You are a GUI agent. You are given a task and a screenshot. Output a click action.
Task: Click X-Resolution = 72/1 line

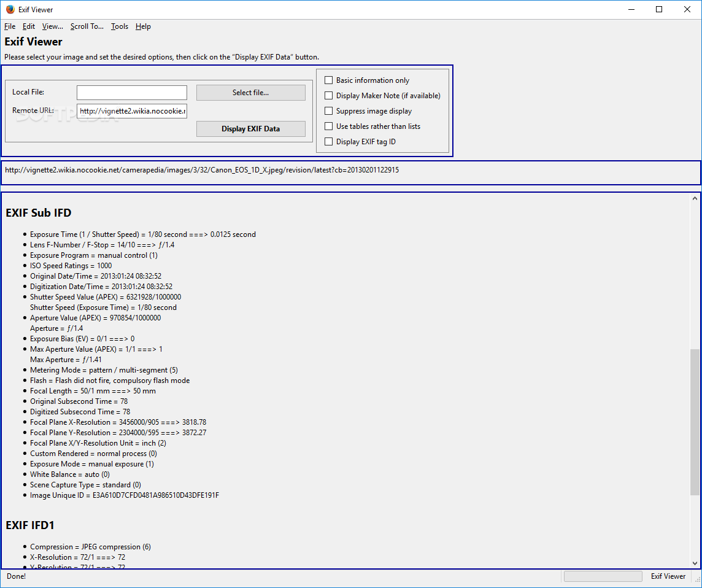coord(77,557)
